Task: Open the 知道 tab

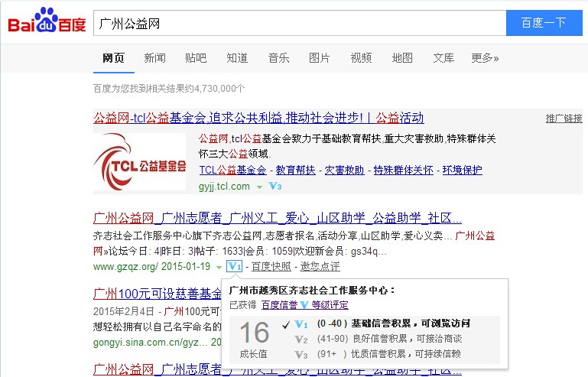Action: click(237, 58)
